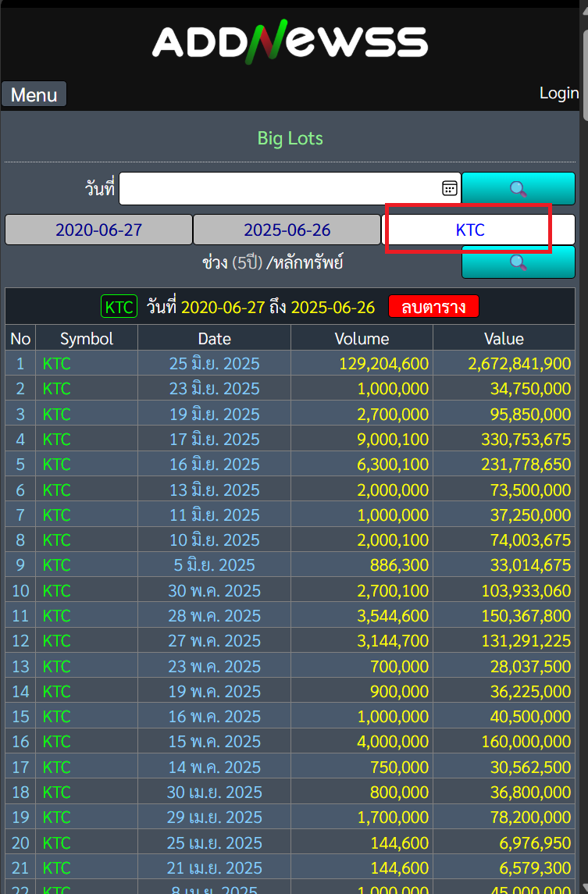
Task: Open the Menu button
Action: [34, 94]
